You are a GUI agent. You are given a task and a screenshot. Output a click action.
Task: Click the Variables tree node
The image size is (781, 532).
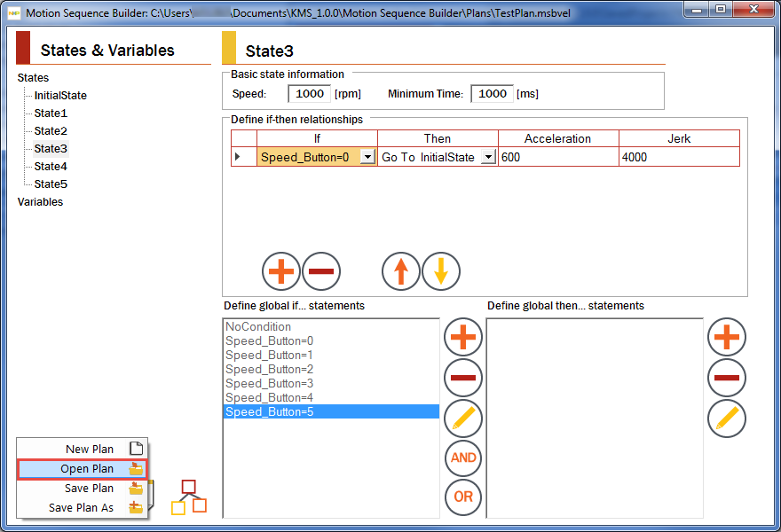click(40, 202)
